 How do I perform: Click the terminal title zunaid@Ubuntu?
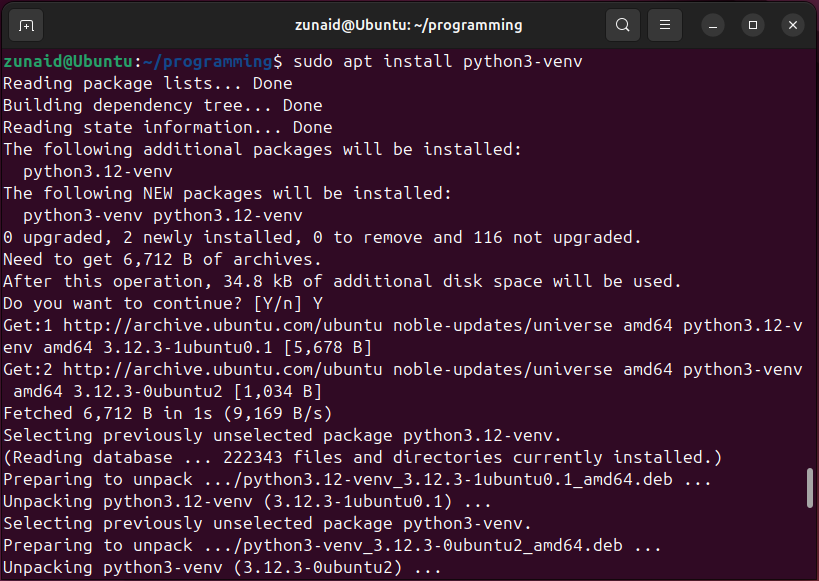409,25
